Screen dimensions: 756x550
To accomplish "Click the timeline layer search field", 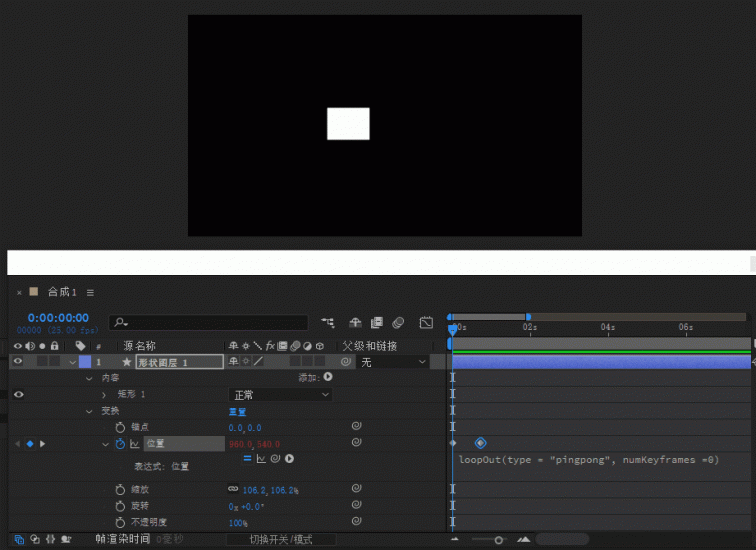I will pos(209,322).
